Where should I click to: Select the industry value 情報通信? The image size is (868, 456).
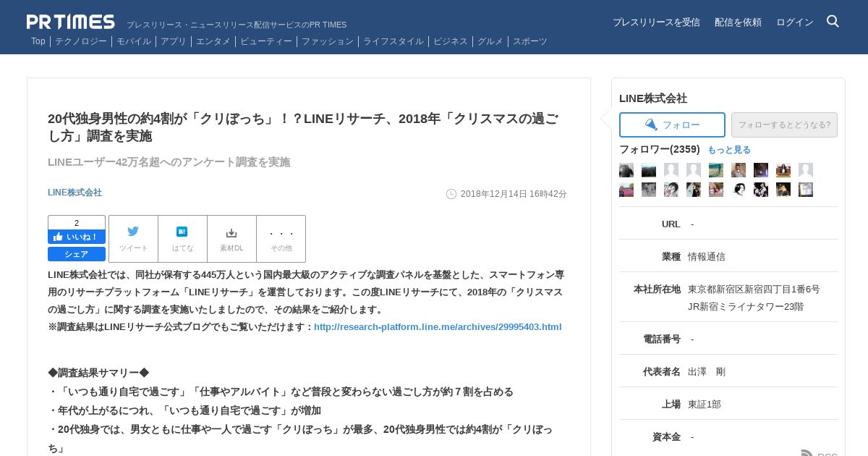click(x=707, y=257)
